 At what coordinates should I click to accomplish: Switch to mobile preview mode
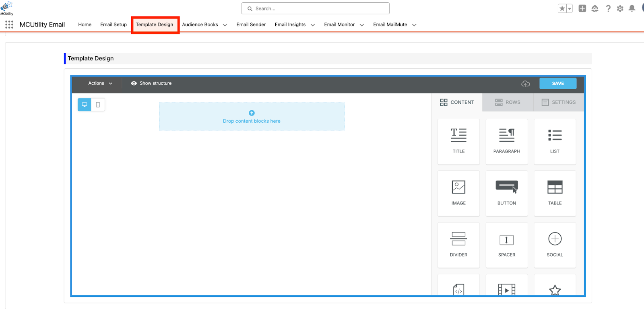tap(98, 105)
